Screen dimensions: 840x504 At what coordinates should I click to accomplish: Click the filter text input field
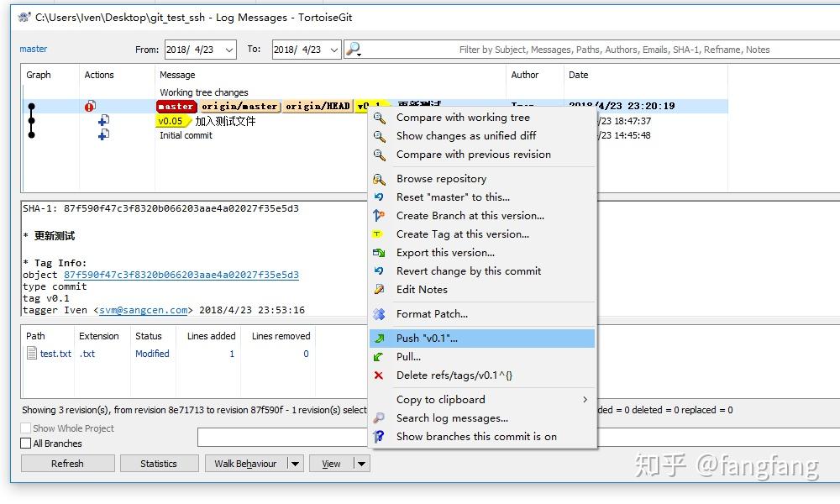pos(600,50)
